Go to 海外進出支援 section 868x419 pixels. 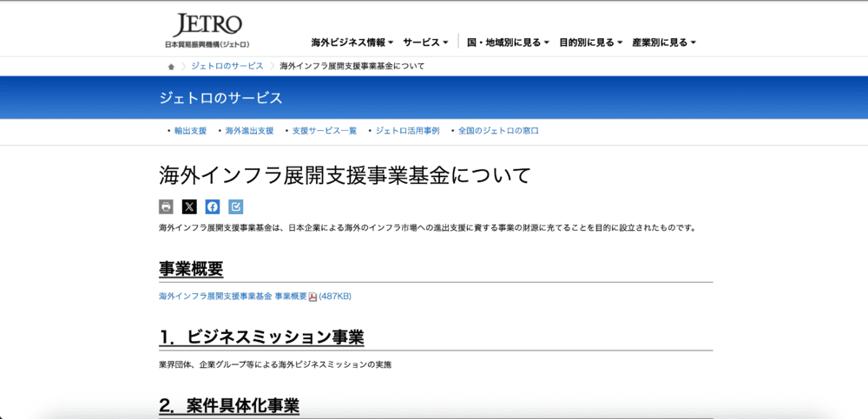coord(249,131)
